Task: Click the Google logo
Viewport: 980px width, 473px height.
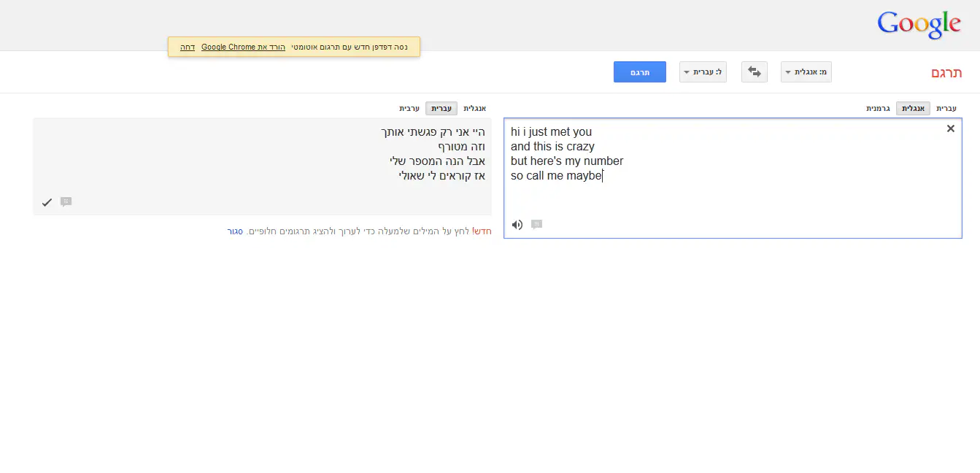Action: pyautogui.click(x=919, y=25)
